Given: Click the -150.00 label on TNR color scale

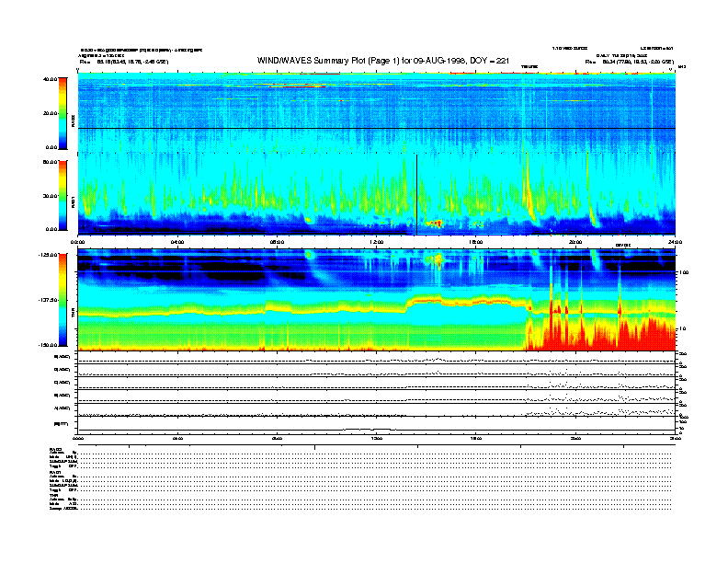Looking at the screenshot, I should point(48,345).
